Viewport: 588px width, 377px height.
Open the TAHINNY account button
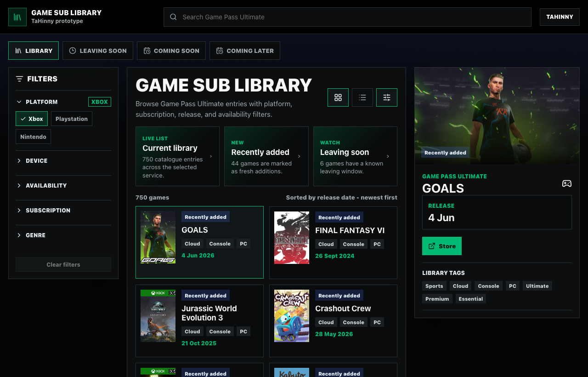(560, 17)
